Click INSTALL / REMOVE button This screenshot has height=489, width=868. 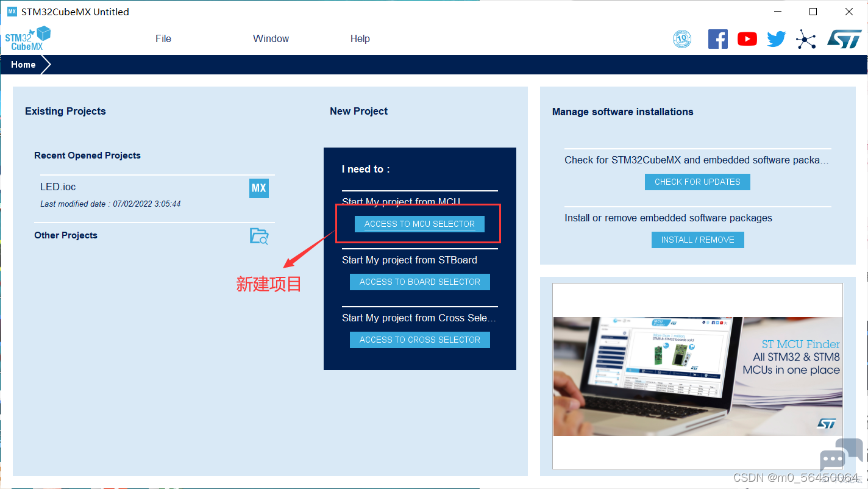pyautogui.click(x=697, y=240)
